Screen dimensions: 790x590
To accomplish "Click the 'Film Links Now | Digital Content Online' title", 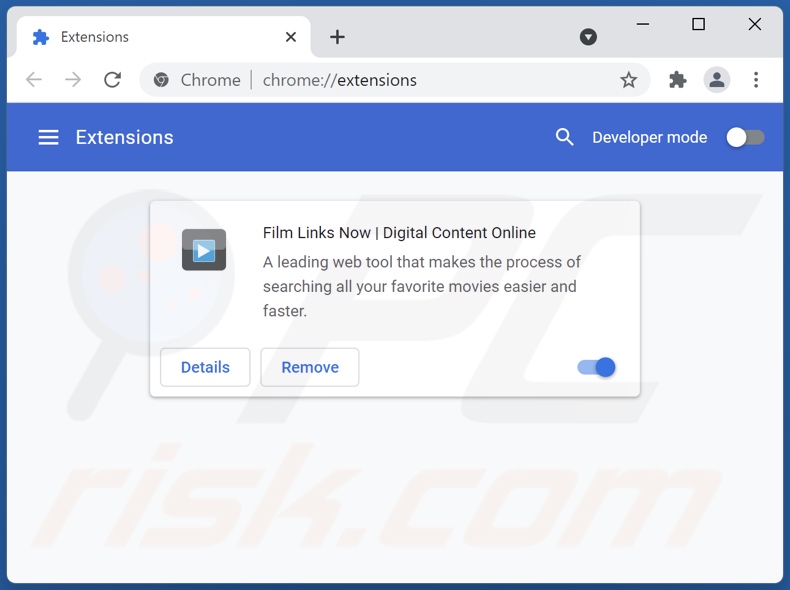I will tap(399, 233).
